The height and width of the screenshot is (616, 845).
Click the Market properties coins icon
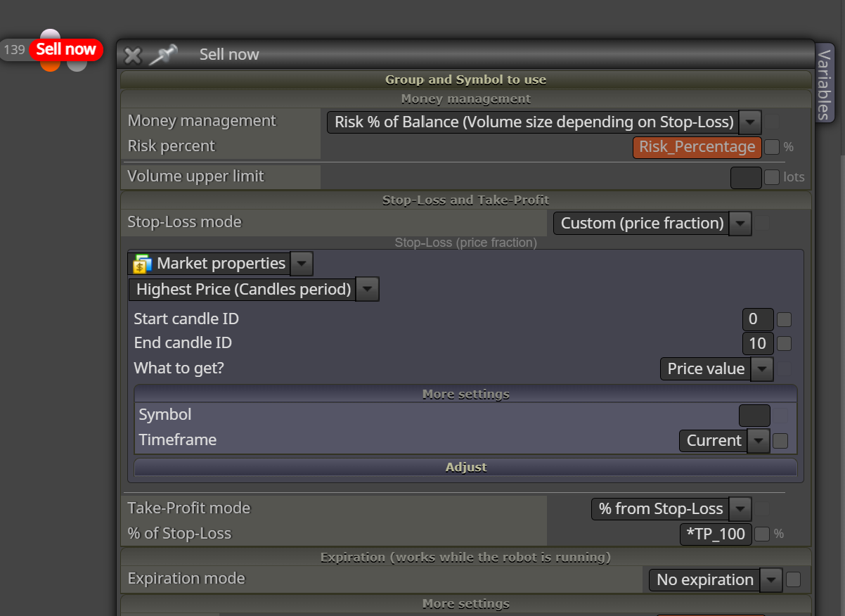pos(142,264)
